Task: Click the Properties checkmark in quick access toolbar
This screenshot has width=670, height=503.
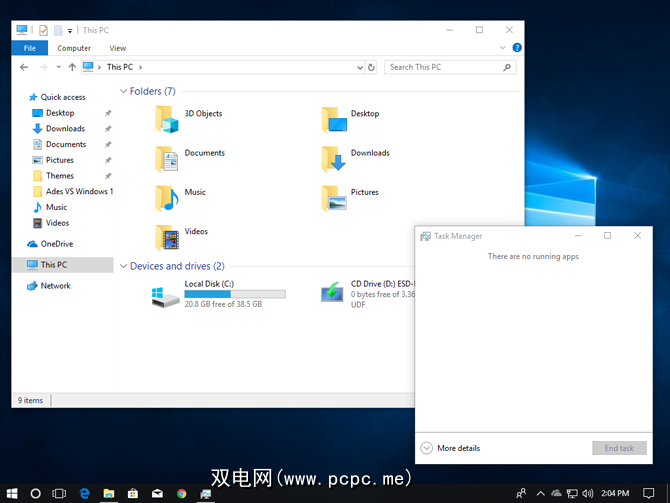Action: 43,30
